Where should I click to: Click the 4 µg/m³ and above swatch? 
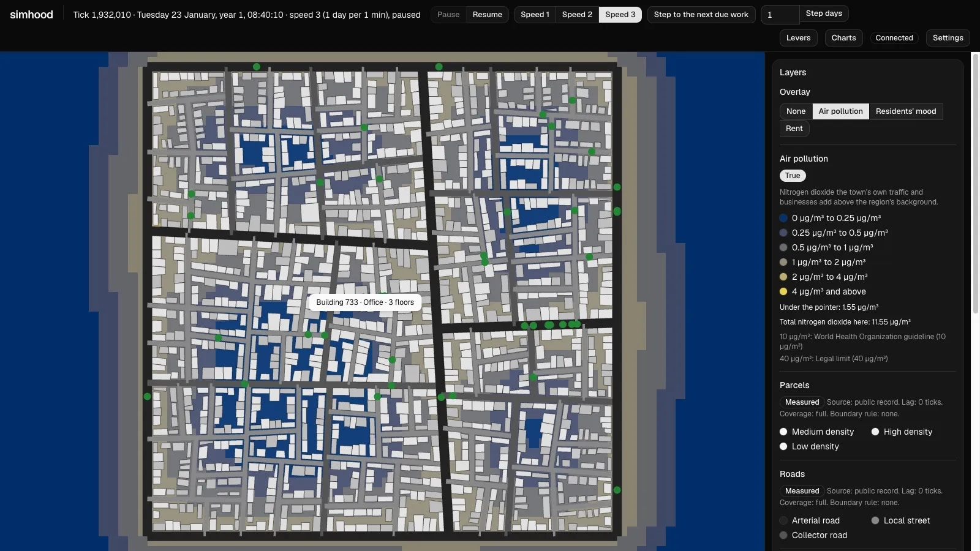(783, 291)
